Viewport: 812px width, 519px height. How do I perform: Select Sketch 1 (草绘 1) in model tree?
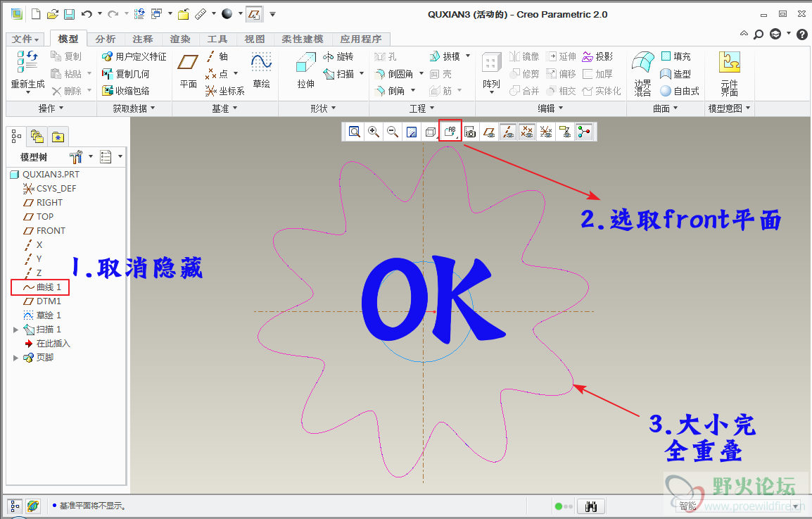tap(42, 315)
